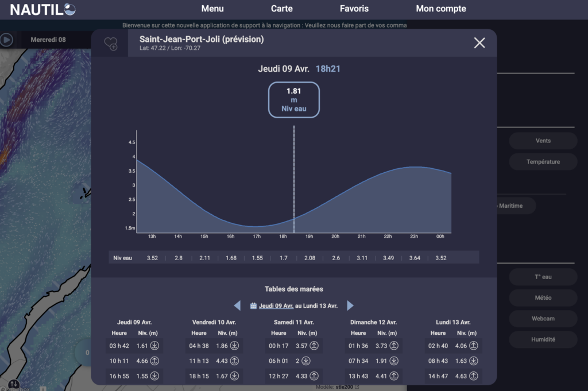
Task: Open the Menu navigation item
Action: (x=212, y=9)
